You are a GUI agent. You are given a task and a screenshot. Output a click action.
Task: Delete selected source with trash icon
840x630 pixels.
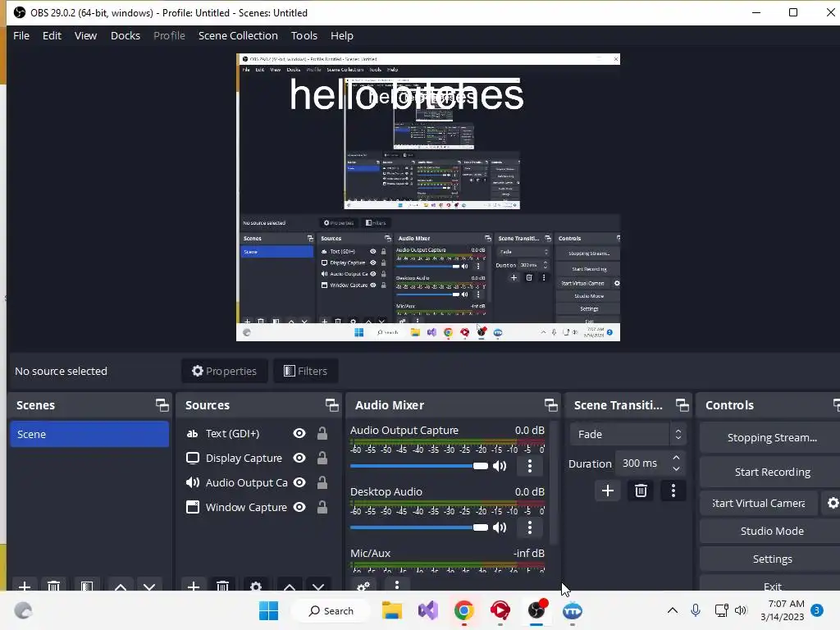pyautogui.click(x=223, y=586)
